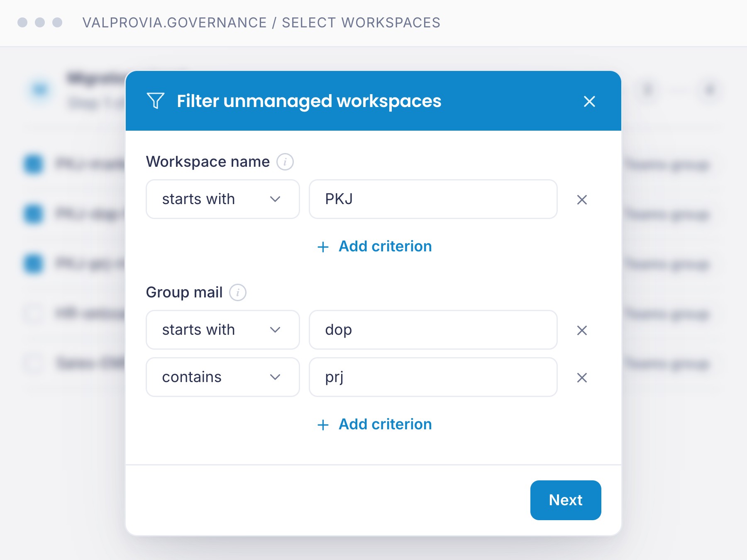Focus the PKJ workspace name field
The image size is (747, 560).
coord(433,199)
